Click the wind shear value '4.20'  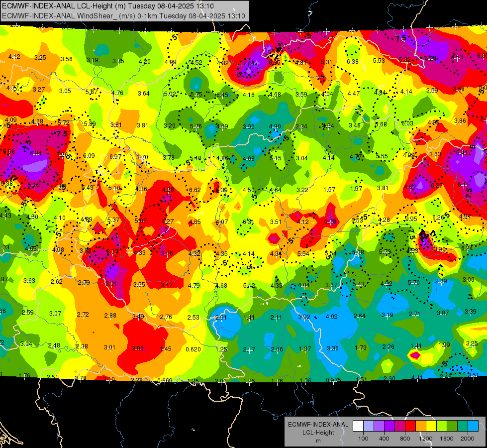pyautogui.click(x=145, y=62)
